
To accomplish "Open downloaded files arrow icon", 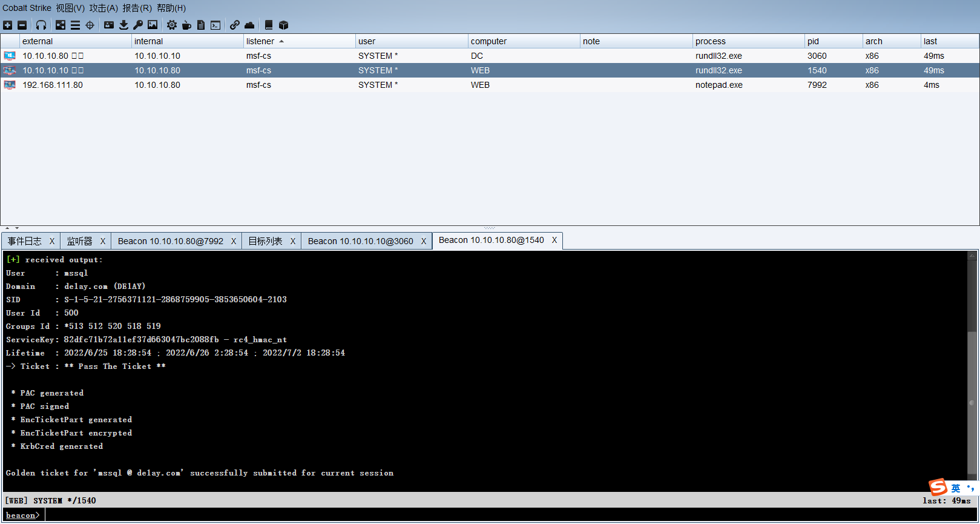I will (123, 25).
